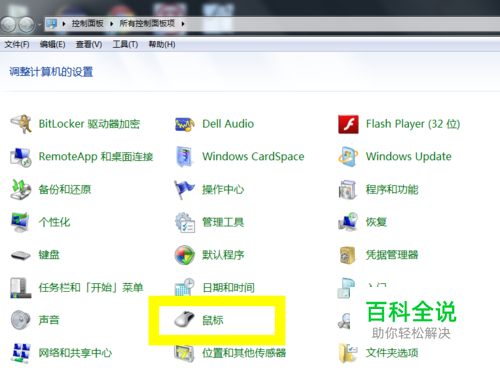
Task: Open the Flash Player (32 位) item
Action: tap(399, 124)
